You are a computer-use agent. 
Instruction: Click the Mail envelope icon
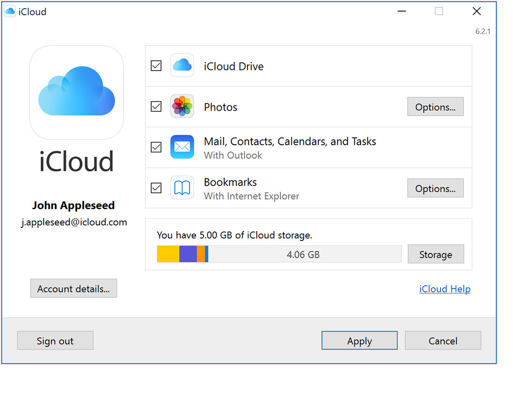coord(182,147)
